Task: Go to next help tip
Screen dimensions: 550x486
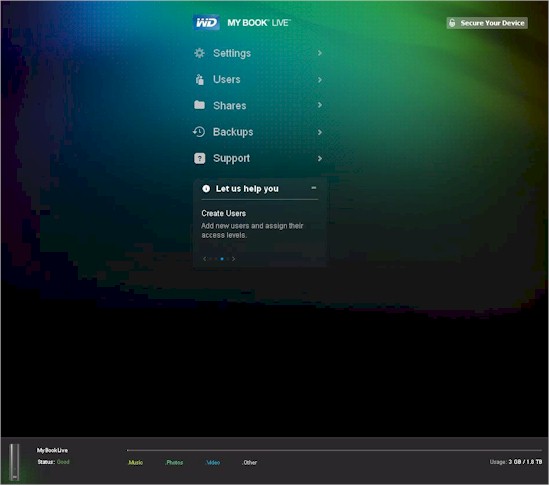Action: coord(234,259)
